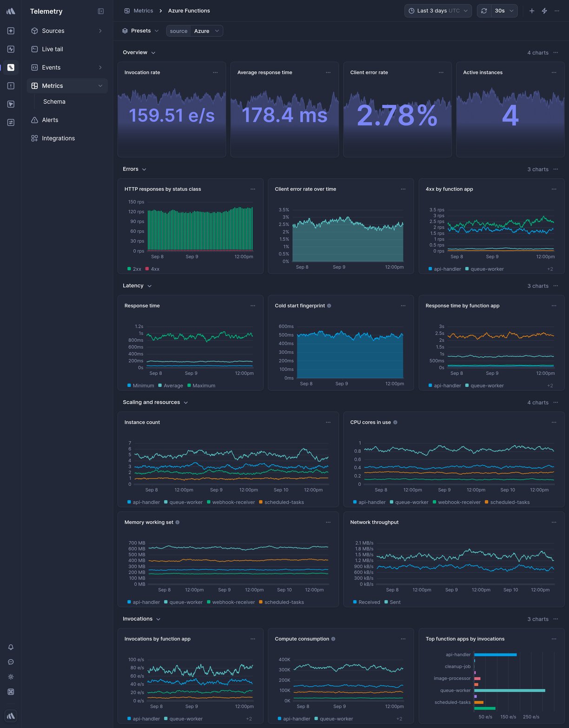Show +2 more series in Response time by function app
The height and width of the screenshot is (728, 569).
pos(550,386)
